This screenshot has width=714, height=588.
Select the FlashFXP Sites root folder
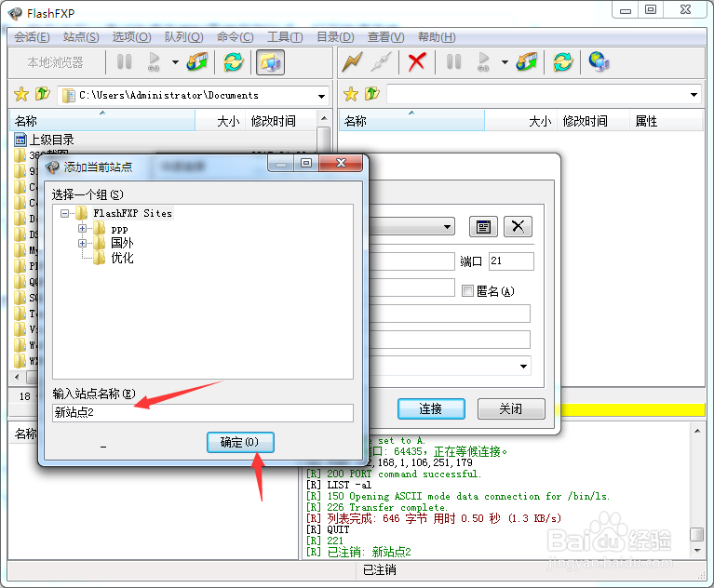(x=132, y=213)
